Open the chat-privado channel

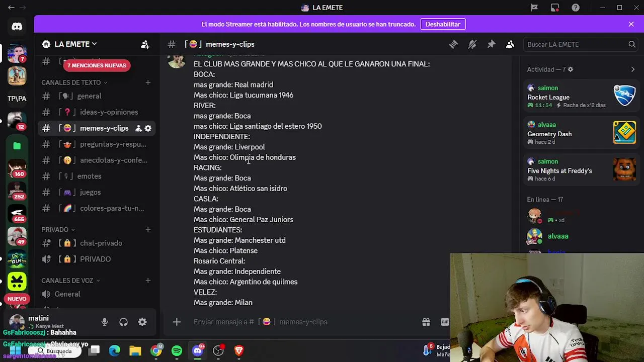coord(96,243)
